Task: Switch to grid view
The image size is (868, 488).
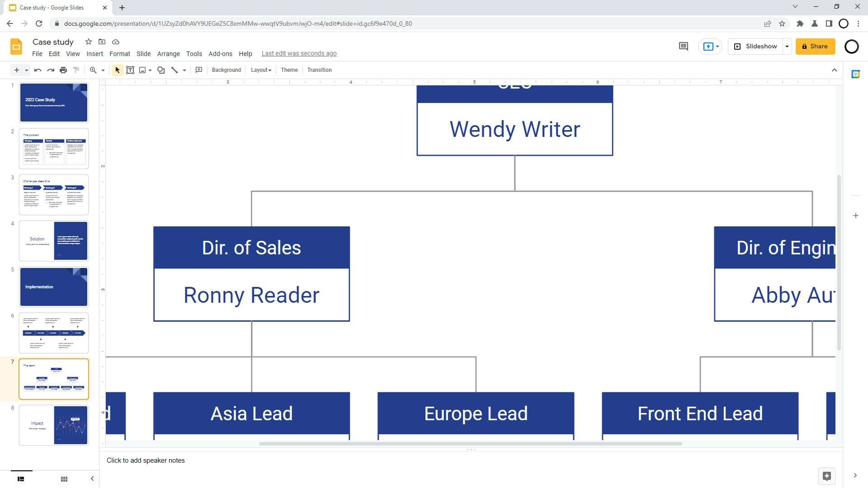Action: pos(64,479)
